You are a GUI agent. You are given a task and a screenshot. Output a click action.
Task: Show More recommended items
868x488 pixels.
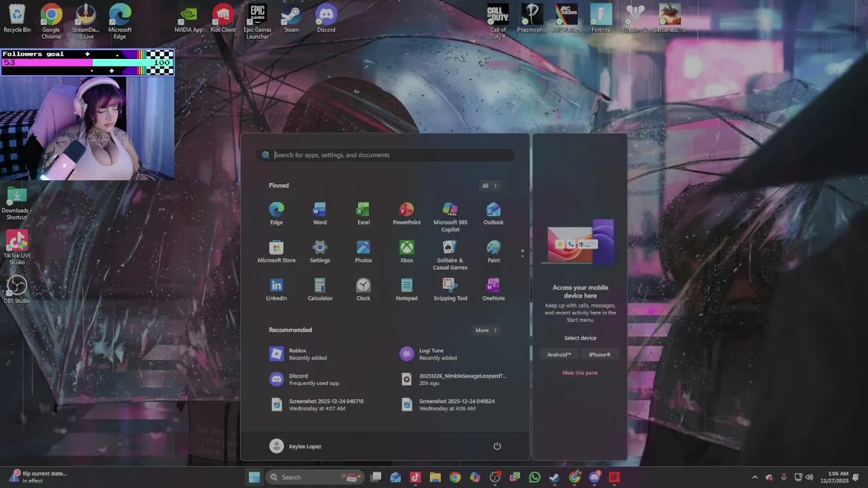(x=486, y=330)
